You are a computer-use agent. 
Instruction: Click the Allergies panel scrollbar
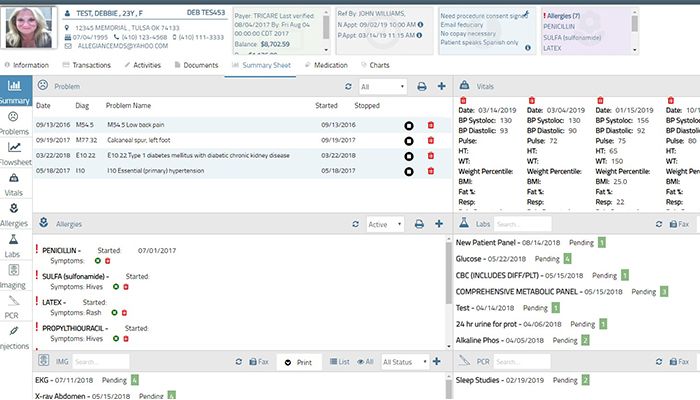click(449, 274)
